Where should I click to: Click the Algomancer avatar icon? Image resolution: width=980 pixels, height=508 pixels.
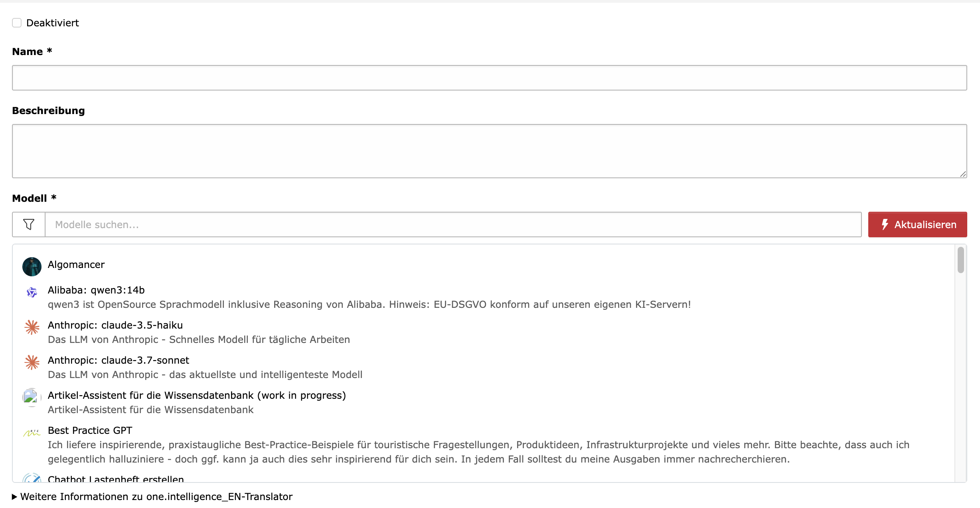(32, 266)
